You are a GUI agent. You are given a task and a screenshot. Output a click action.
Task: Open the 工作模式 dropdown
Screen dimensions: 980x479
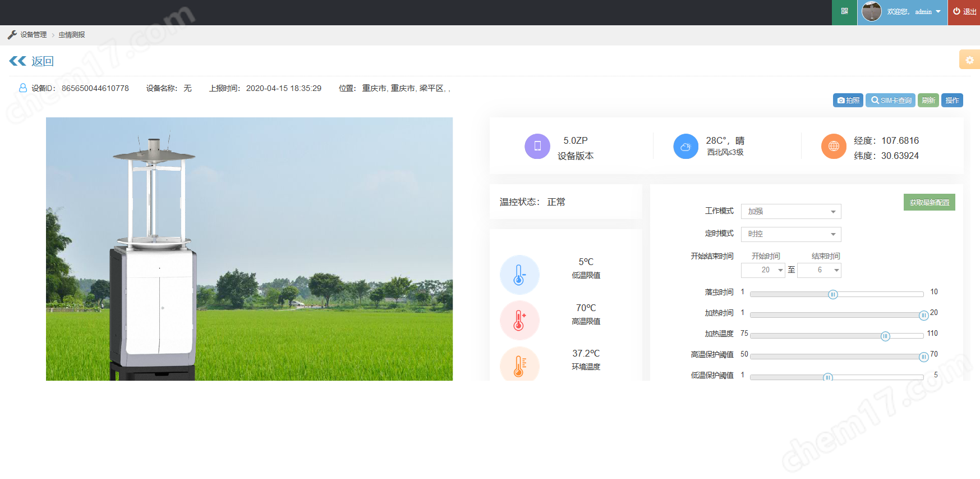tap(790, 212)
